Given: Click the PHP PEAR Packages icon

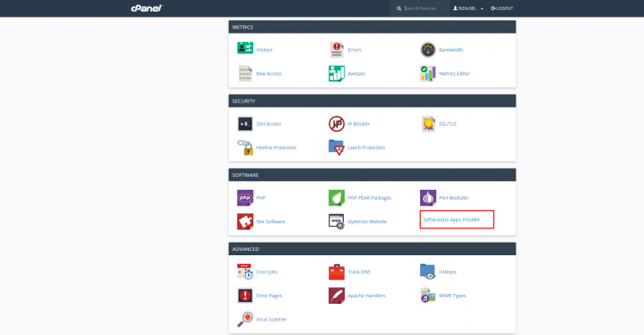Looking at the screenshot, I should [x=336, y=197].
